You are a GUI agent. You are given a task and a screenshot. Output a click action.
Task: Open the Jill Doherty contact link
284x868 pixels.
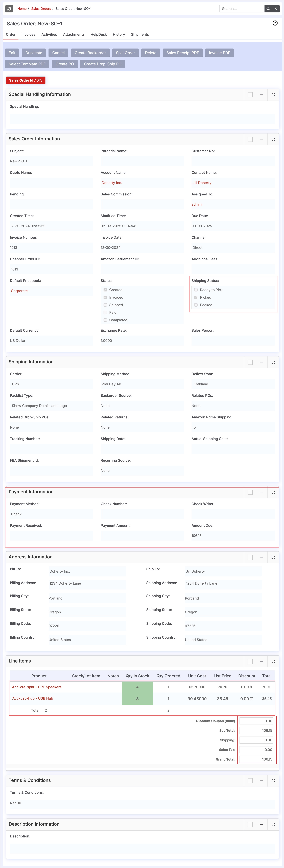point(202,183)
